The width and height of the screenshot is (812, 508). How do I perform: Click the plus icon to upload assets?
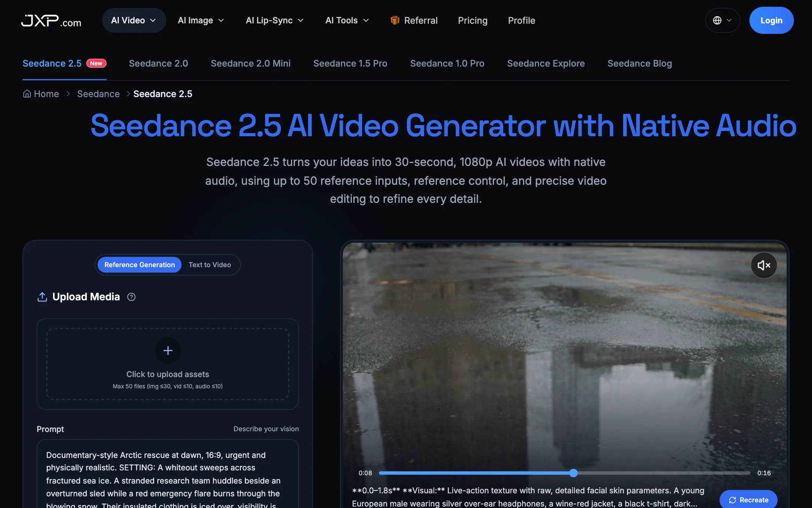pyautogui.click(x=168, y=351)
